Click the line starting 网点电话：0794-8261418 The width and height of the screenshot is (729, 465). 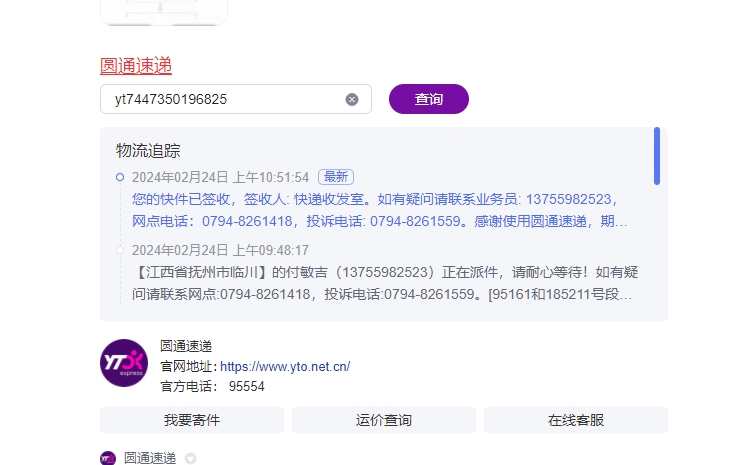(x=380, y=221)
